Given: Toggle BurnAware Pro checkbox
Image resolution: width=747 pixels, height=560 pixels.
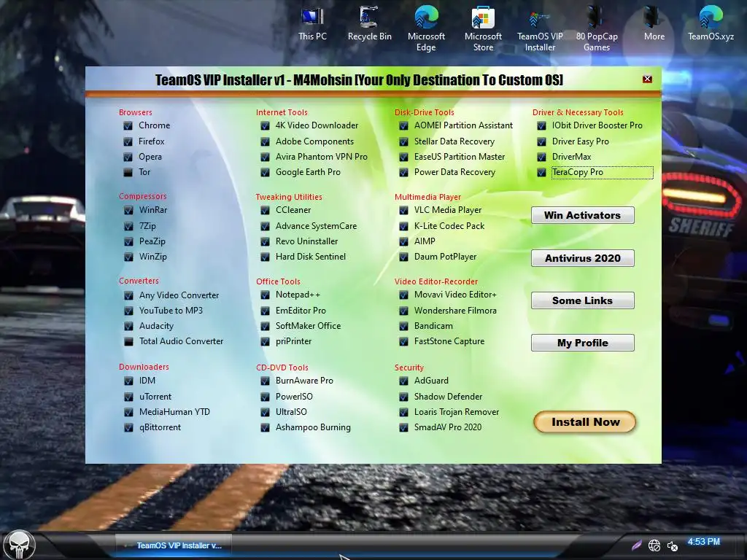Looking at the screenshot, I should pos(265,381).
